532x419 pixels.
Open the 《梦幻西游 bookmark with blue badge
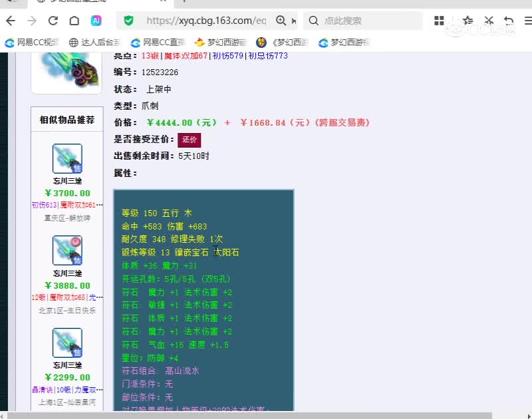(x=282, y=43)
